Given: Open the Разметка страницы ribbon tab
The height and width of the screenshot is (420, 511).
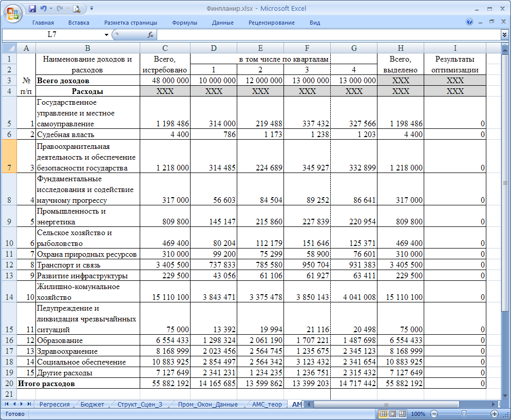Looking at the screenshot, I should click(x=130, y=23).
